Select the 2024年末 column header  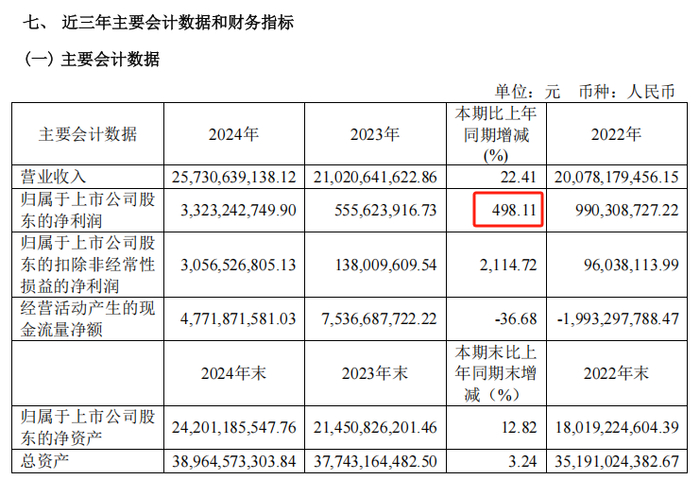pos(233,373)
